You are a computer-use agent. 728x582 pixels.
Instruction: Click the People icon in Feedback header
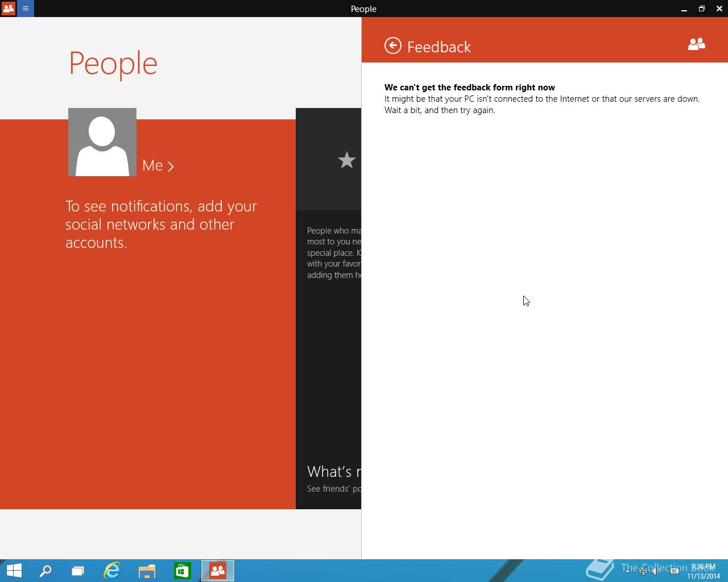tap(697, 44)
